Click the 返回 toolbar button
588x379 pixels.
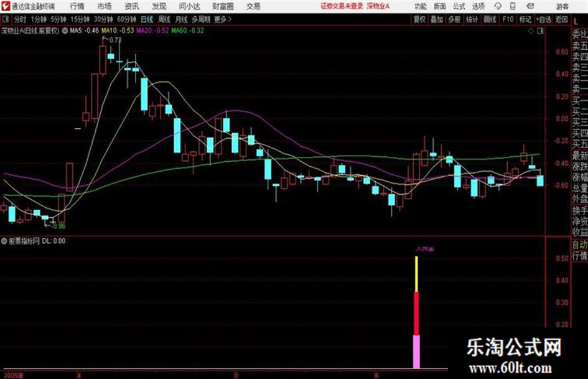click(561, 19)
